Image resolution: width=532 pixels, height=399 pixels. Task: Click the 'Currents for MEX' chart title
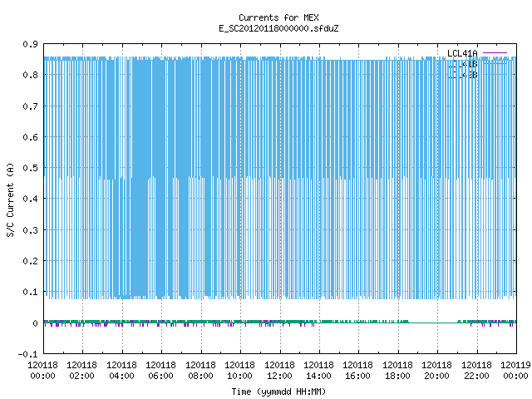278,17
